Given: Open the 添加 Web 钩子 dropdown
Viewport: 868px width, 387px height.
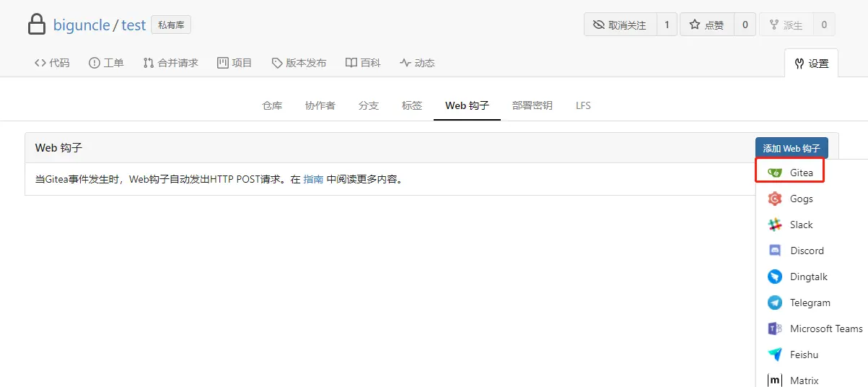Looking at the screenshot, I should [792, 148].
